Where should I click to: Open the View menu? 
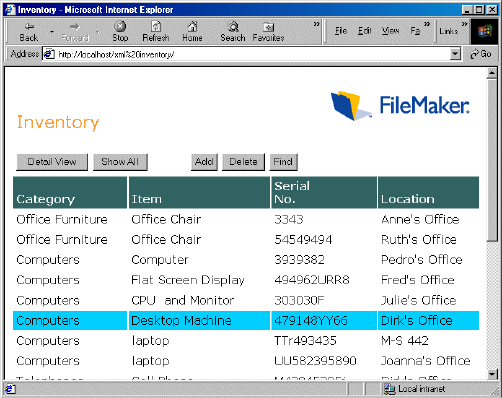(390, 31)
